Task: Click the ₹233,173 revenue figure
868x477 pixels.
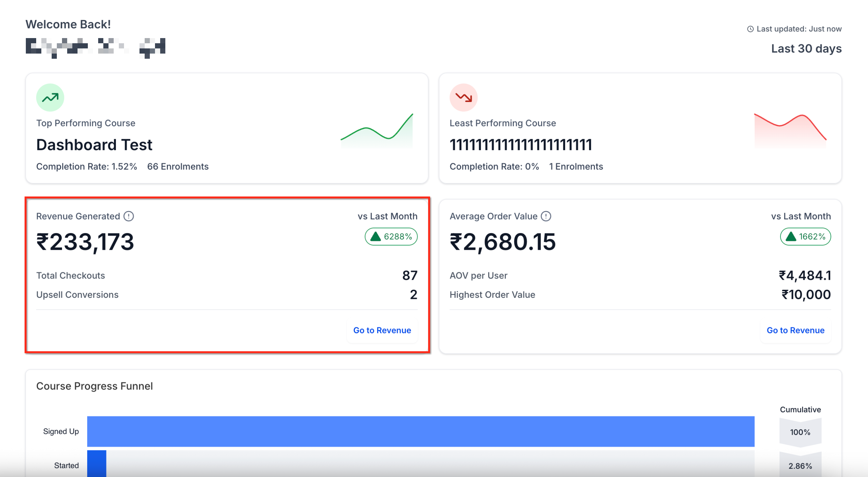Action: pos(85,242)
